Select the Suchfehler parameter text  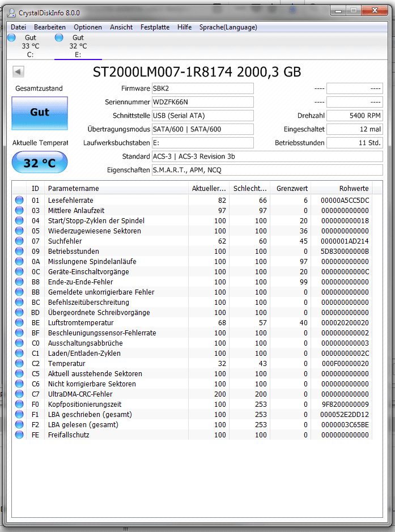65,241
